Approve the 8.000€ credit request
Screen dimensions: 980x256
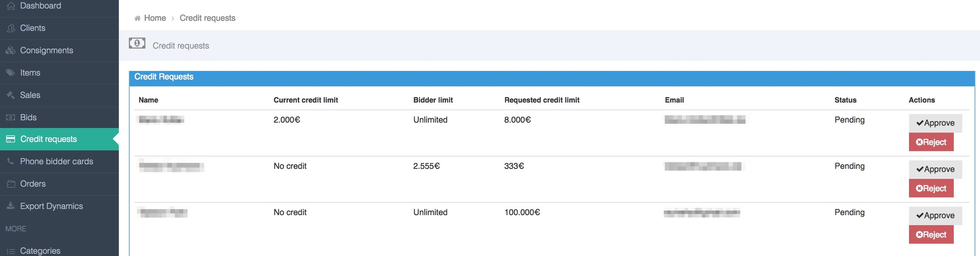935,123
